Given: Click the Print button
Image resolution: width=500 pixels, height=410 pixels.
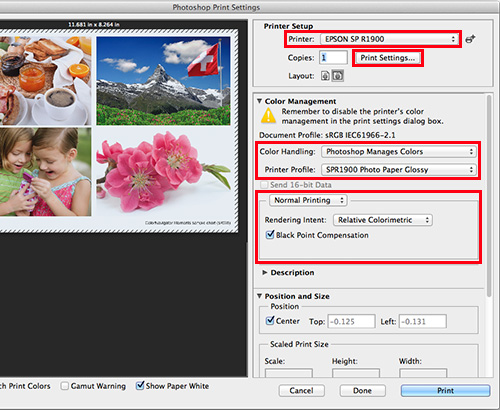Looking at the screenshot, I should (445, 391).
